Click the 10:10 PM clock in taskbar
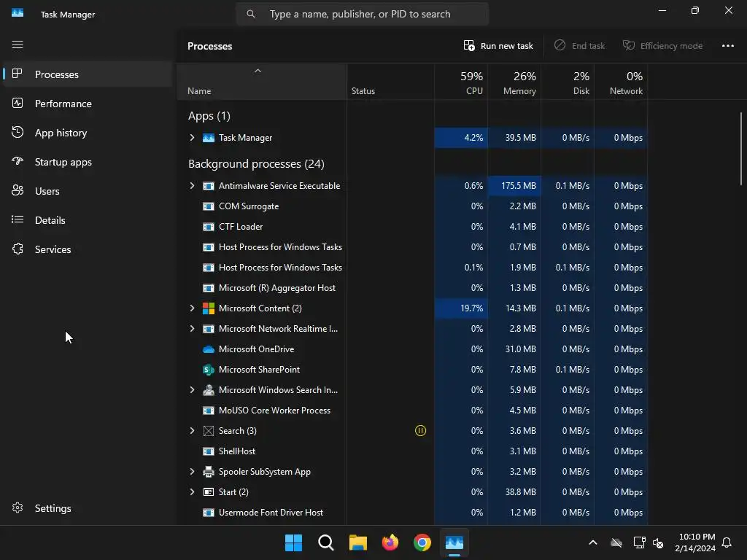 tap(695, 542)
